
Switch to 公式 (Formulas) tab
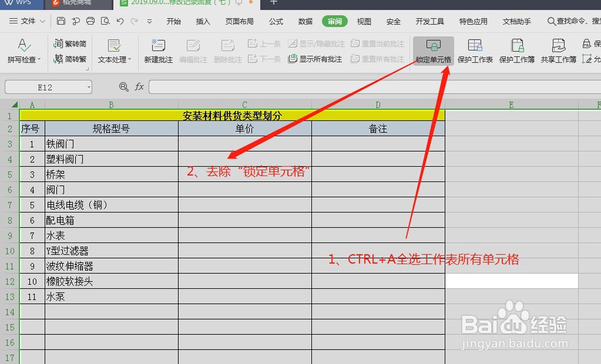point(276,22)
